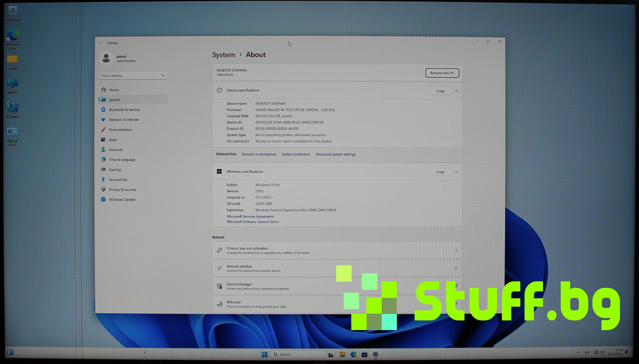Select System in the settings sidebar
The width and height of the screenshot is (639, 364).
coord(133,100)
